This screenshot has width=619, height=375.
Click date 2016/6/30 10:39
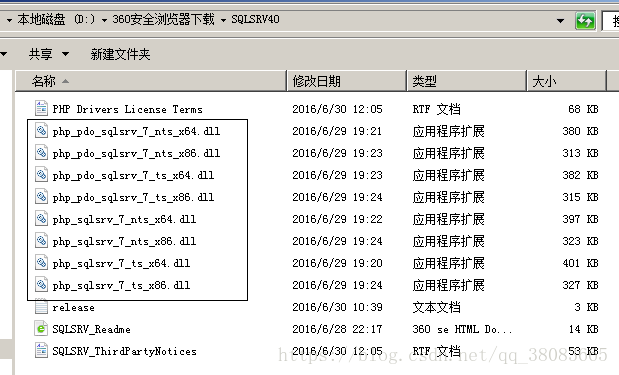pos(337,307)
